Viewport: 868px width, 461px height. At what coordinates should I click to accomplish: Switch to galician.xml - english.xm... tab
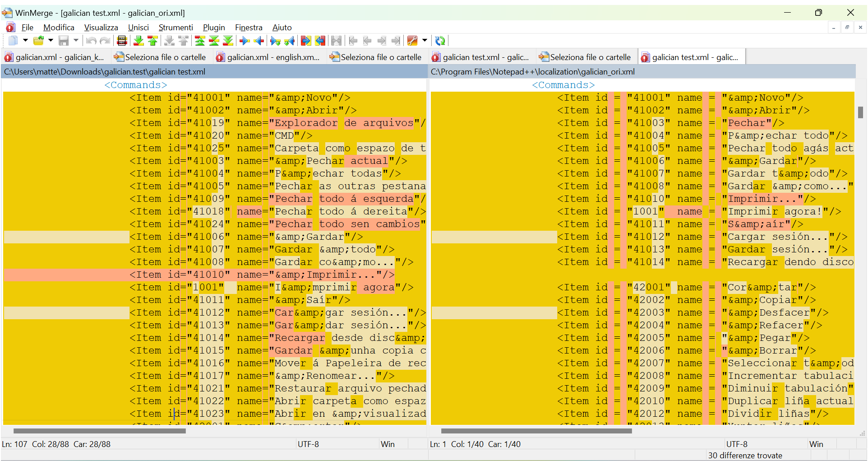pos(268,57)
